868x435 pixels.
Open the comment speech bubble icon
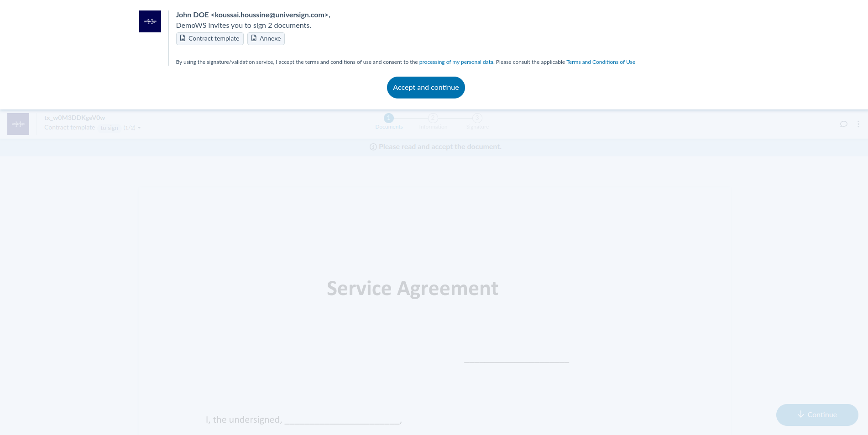tap(843, 124)
